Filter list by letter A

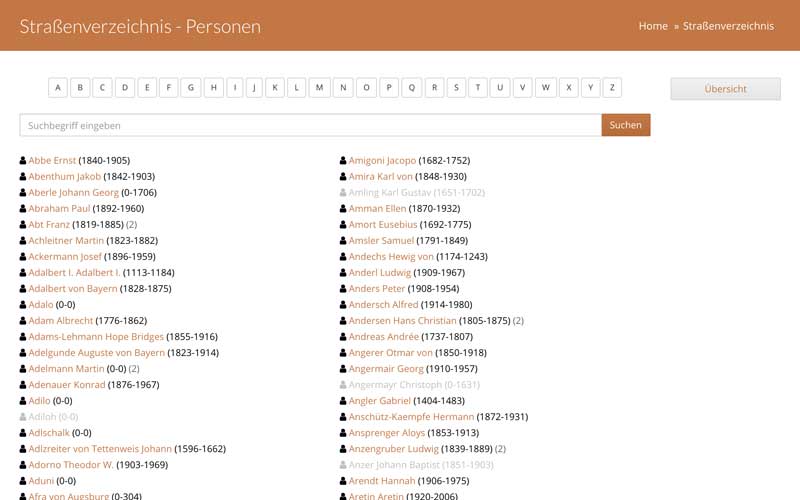[x=58, y=88]
